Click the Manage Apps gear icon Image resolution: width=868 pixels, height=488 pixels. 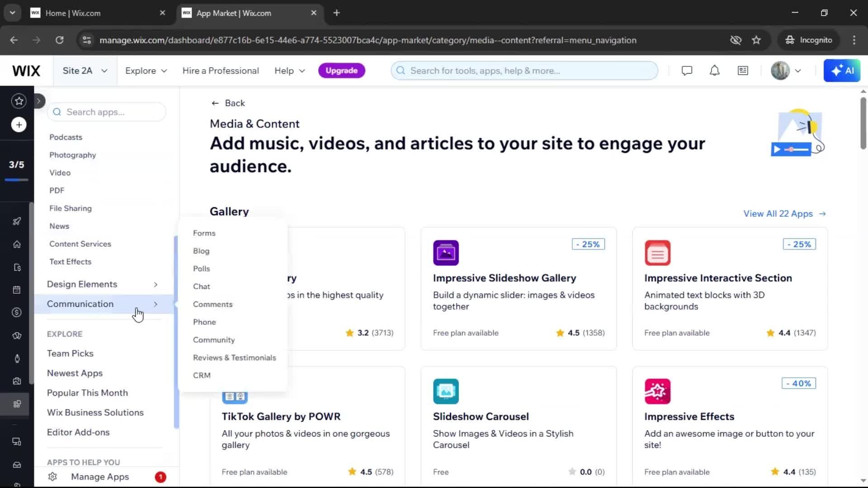[52, 477]
